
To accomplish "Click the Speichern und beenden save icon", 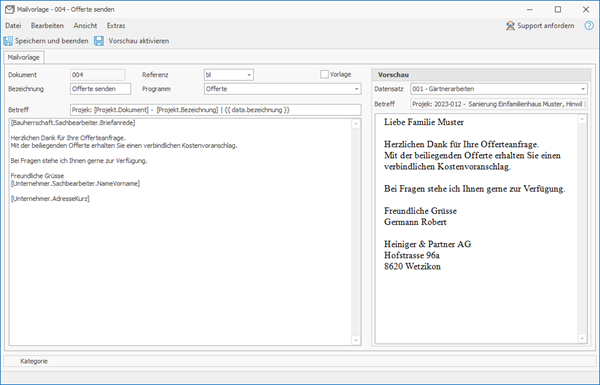I will tap(8, 41).
